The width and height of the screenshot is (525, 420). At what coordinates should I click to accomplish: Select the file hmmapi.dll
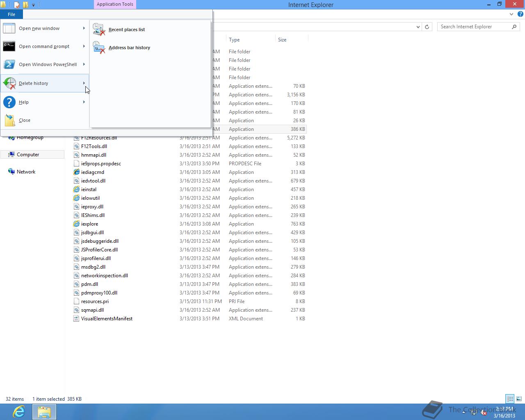(x=94, y=155)
